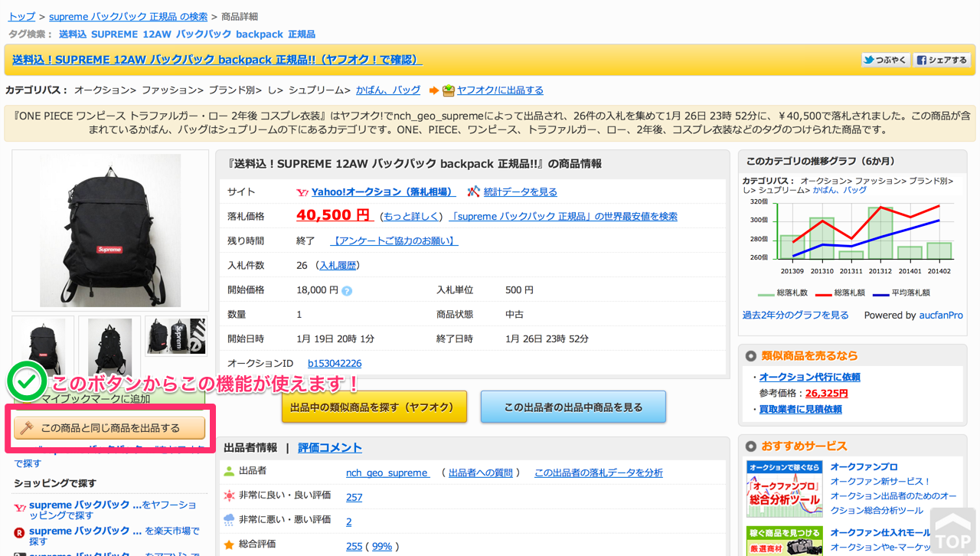Image resolution: width=980 pixels, height=556 pixels.
Task: Click the hammer icon on the pink-highlighted listing button
Action: pos(27,427)
